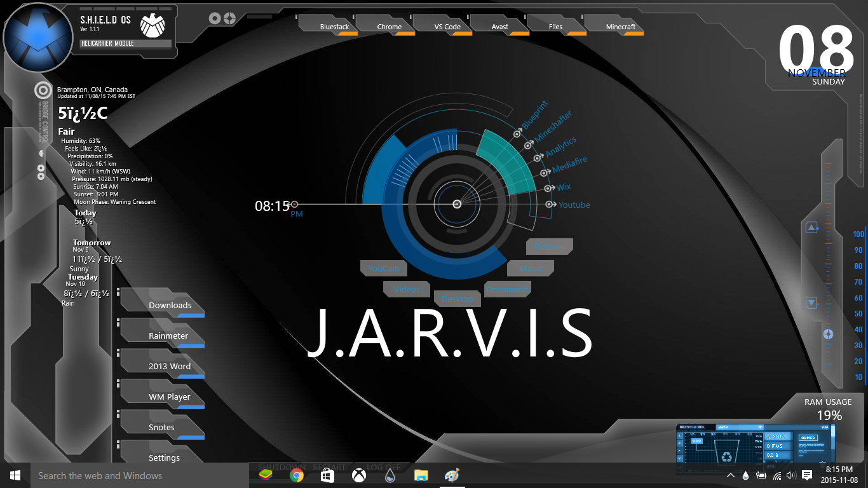This screenshot has width=868, height=488.
Task: Open the Downloads shortcut button
Action: click(163, 303)
